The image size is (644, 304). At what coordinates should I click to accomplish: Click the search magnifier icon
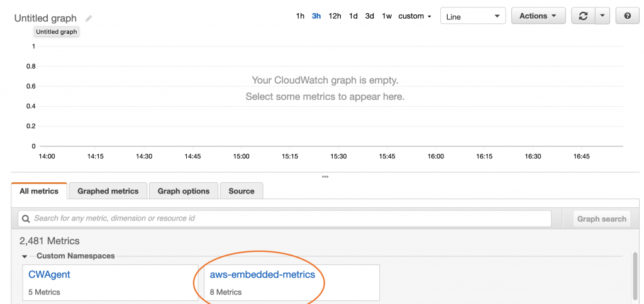point(26,219)
